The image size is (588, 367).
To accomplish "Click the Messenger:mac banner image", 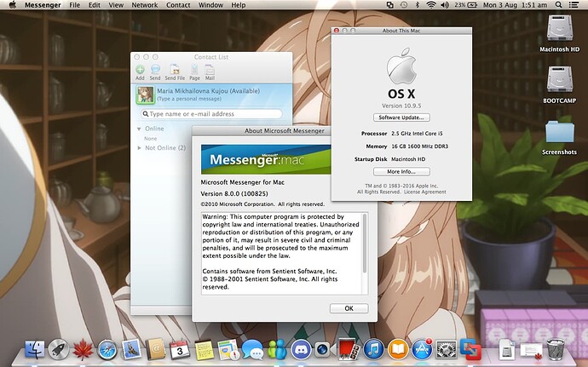I will (x=266, y=159).
